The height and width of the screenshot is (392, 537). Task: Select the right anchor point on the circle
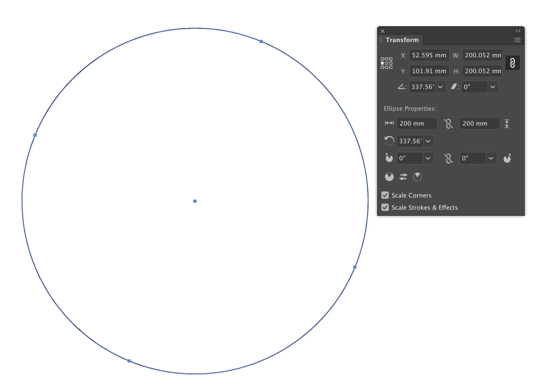tap(355, 267)
